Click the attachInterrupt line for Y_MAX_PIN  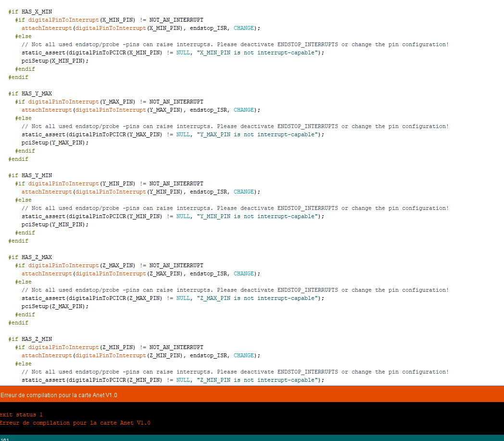pos(141,110)
